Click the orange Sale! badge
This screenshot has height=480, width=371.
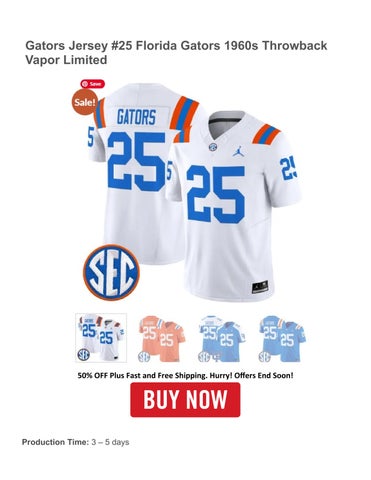click(x=85, y=102)
